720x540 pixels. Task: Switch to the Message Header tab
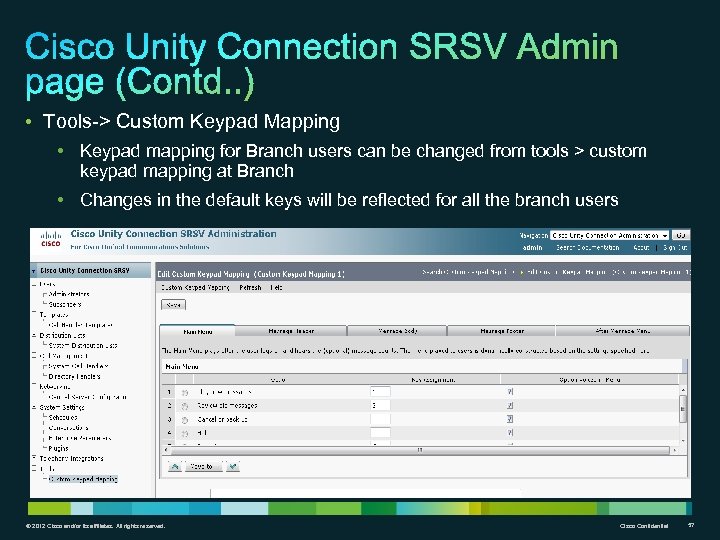pos(291,331)
